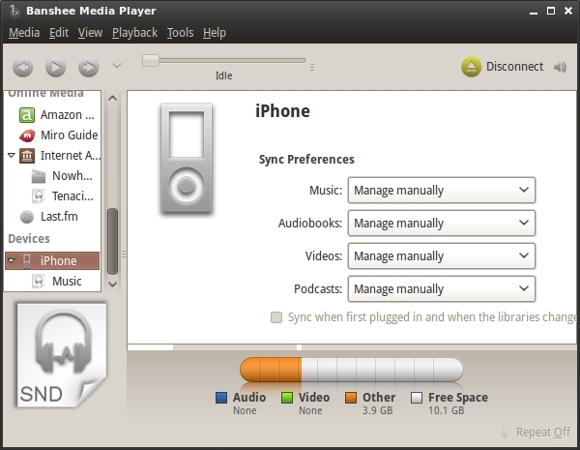The height and width of the screenshot is (450, 580).
Task: Collapse the iPhone device tree arrow
Action: click(x=11, y=261)
